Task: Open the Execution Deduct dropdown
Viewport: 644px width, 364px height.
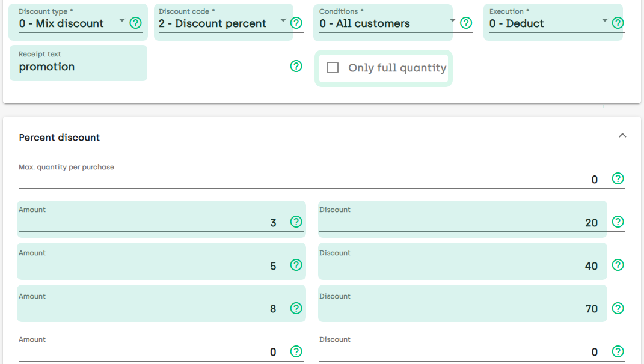Action: (548, 23)
